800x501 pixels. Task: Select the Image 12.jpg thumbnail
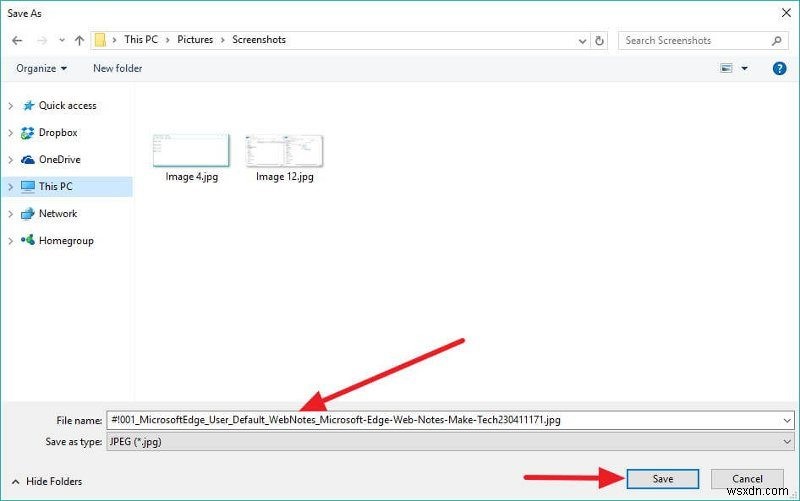pyautogui.click(x=284, y=151)
